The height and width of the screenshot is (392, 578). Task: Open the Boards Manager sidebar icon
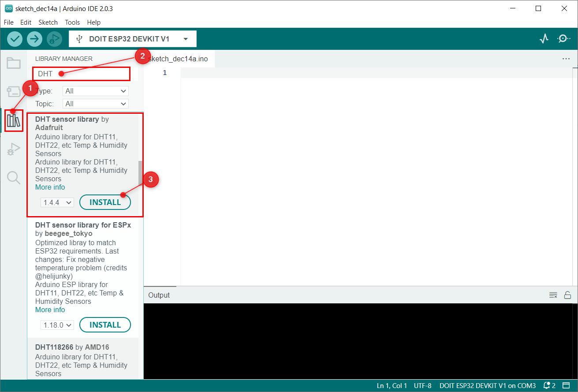(14, 92)
